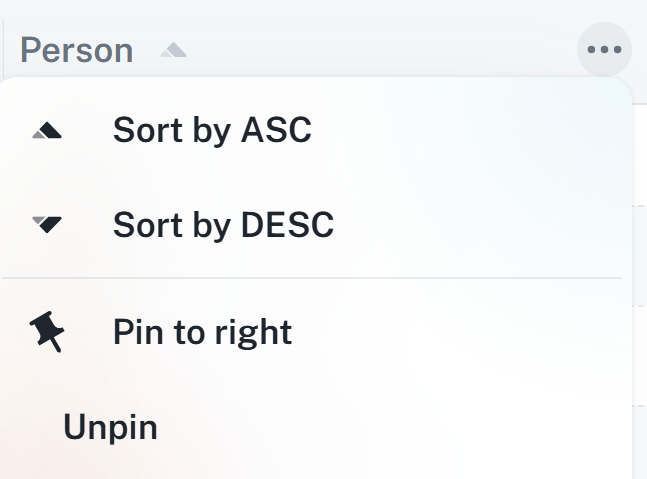Open the three-dot column menu button
Image resolution: width=647 pixels, height=479 pixels.
(604, 49)
